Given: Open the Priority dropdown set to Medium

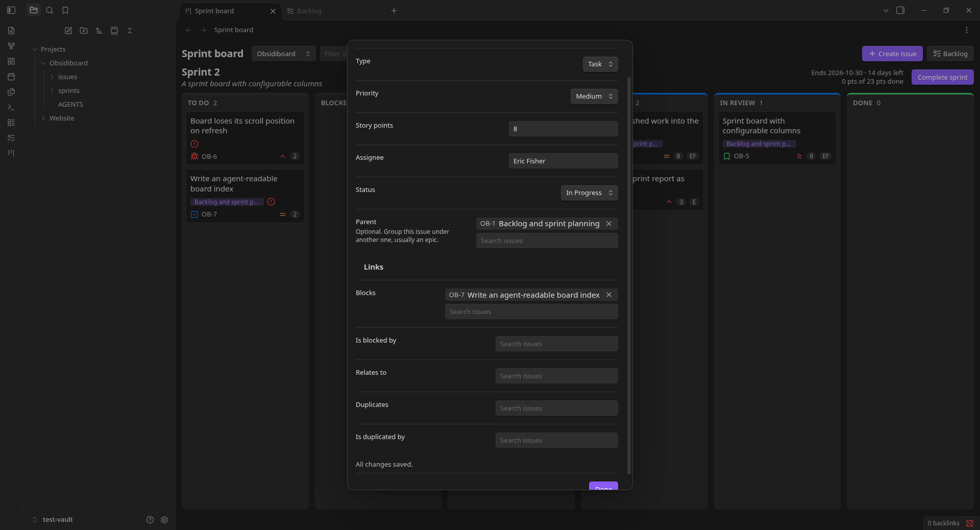Looking at the screenshot, I should click(x=594, y=97).
